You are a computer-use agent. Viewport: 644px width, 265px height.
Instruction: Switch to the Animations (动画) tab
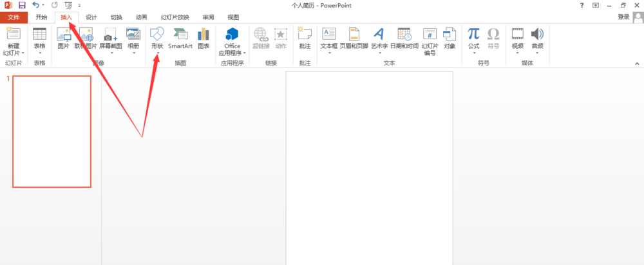[x=141, y=17]
